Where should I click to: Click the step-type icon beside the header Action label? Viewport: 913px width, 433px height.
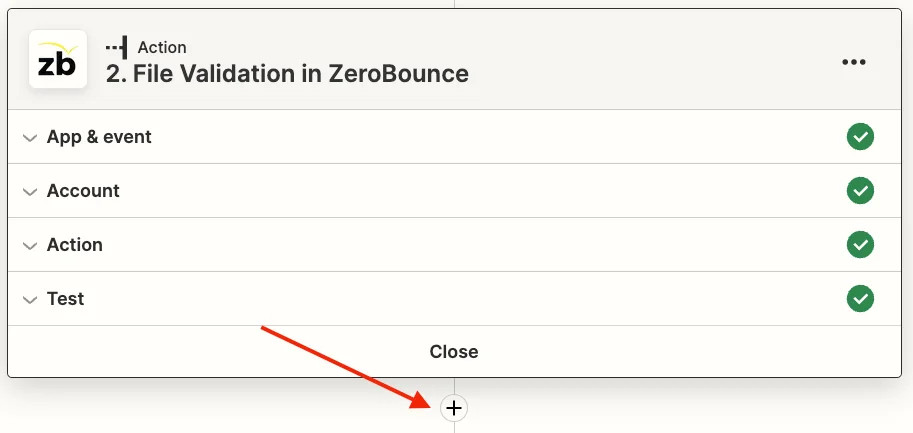point(117,47)
